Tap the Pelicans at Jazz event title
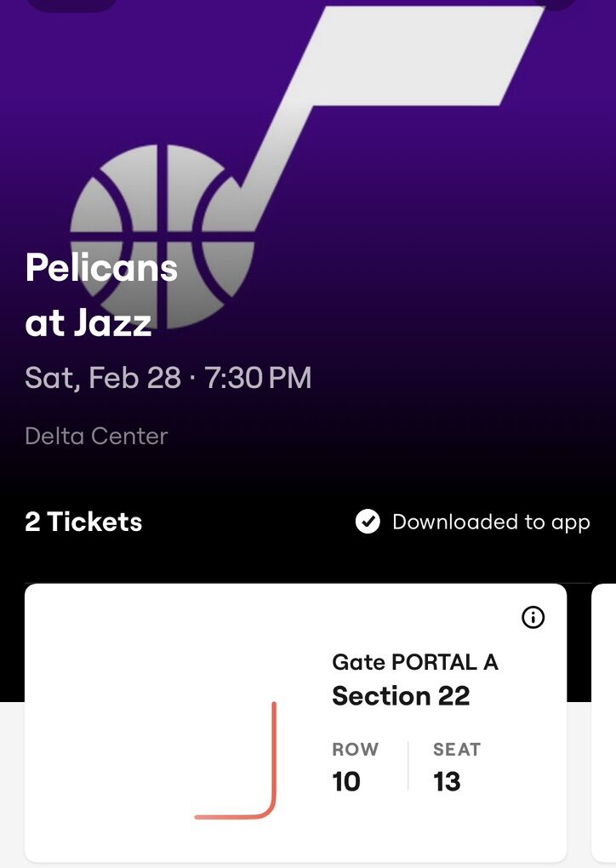Screen dimensions: 616x868 click(100, 294)
